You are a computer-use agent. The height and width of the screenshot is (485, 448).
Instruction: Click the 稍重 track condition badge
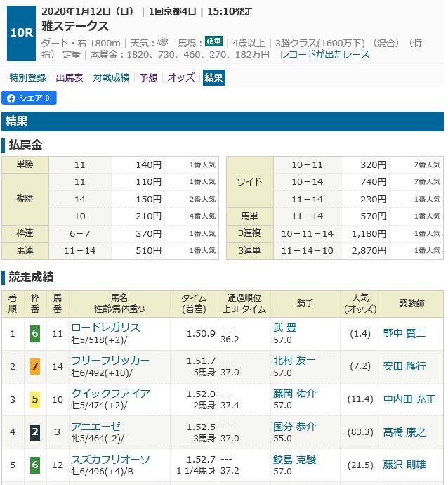(213, 41)
